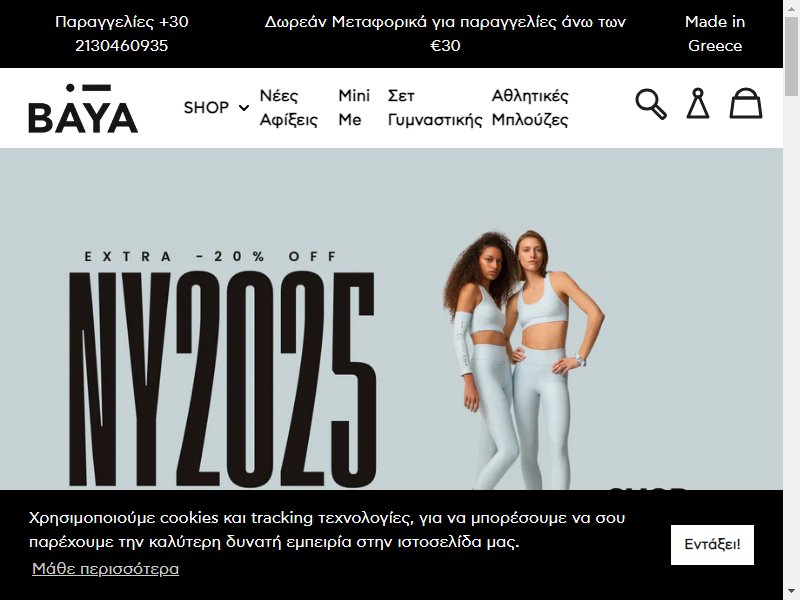
Task: Open the SHOP menu item
Action: point(206,108)
